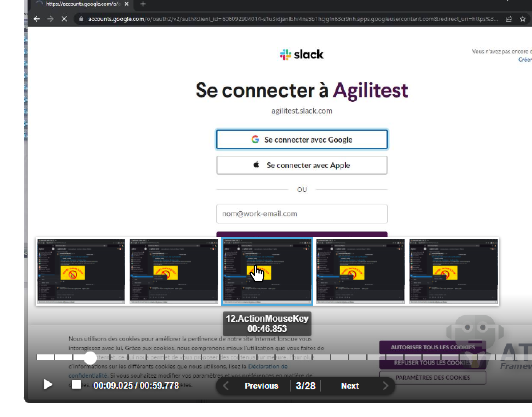Go to Next action
Viewport: 532px width, 417px height.
(350, 386)
